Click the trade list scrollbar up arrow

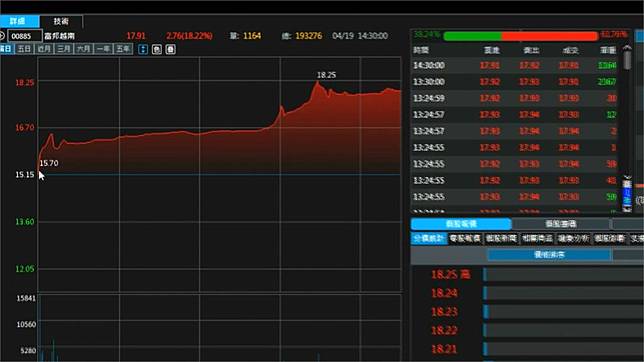pyautogui.click(x=627, y=48)
